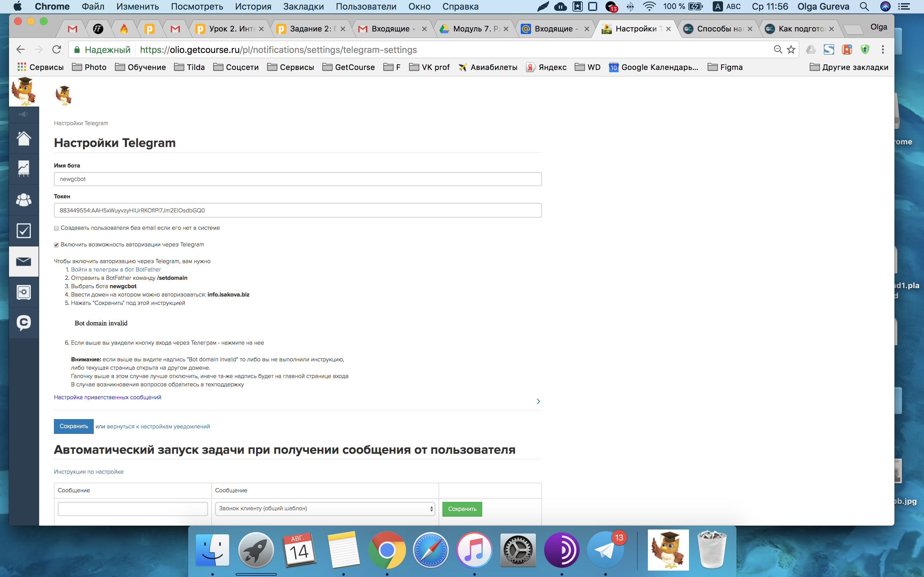Bookmark page with the star icon

[x=791, y=50]
